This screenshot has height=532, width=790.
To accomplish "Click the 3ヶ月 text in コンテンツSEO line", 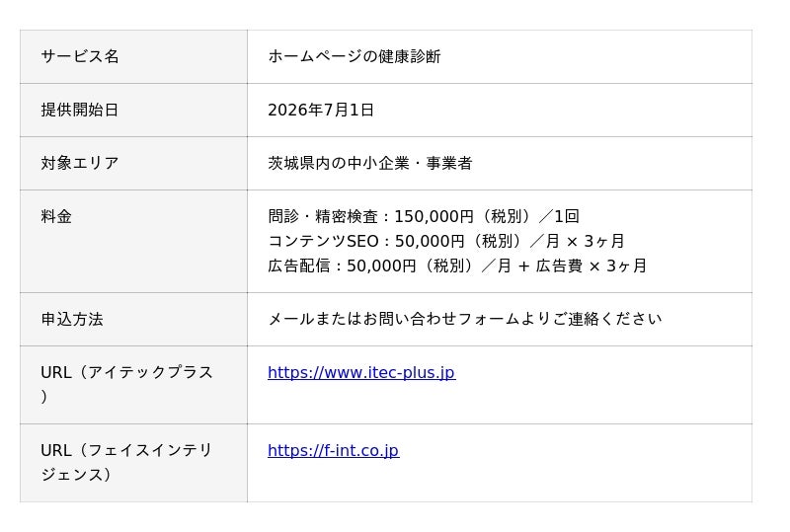I will pyautogui.click(x=604, y=241).
